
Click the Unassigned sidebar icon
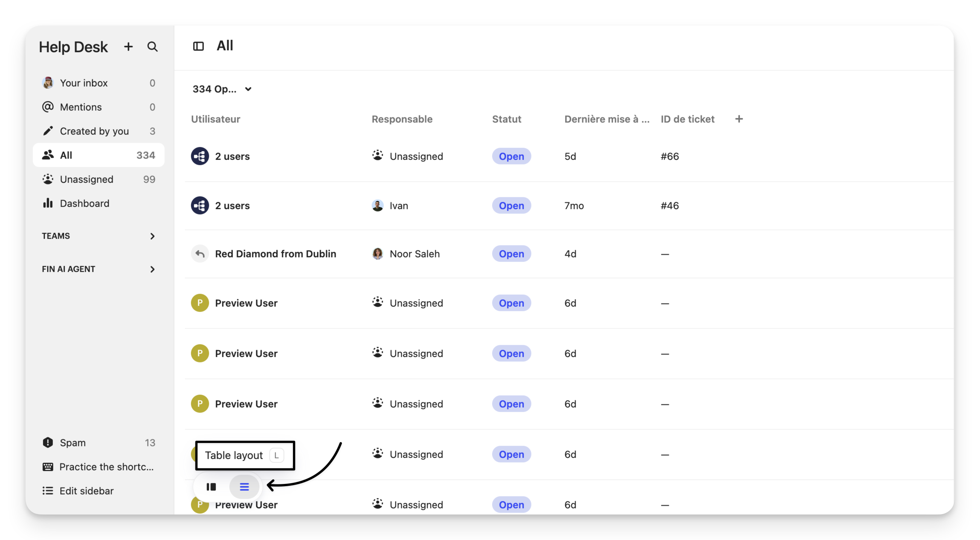click(x=47, y=179)
